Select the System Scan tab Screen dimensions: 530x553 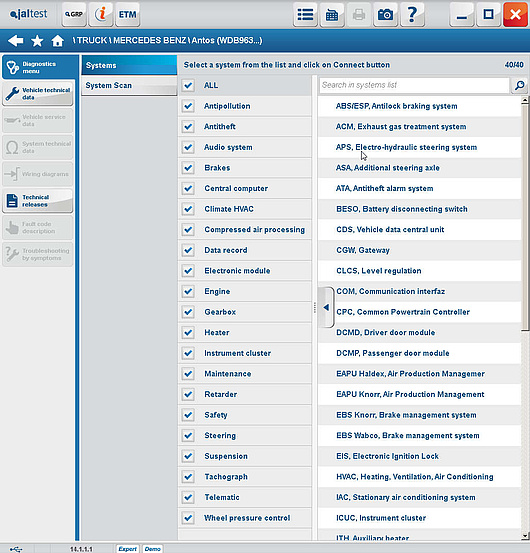point(129,85)
